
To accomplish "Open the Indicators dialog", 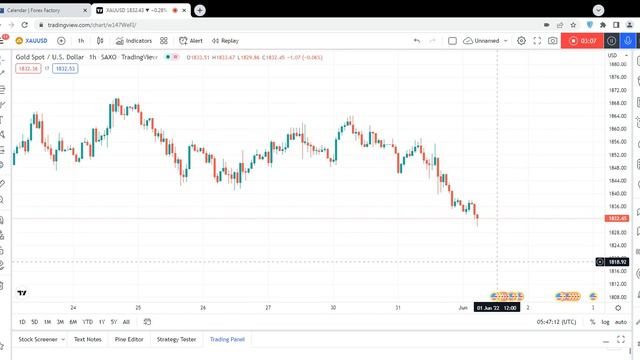I will click(x=134, y=41).
